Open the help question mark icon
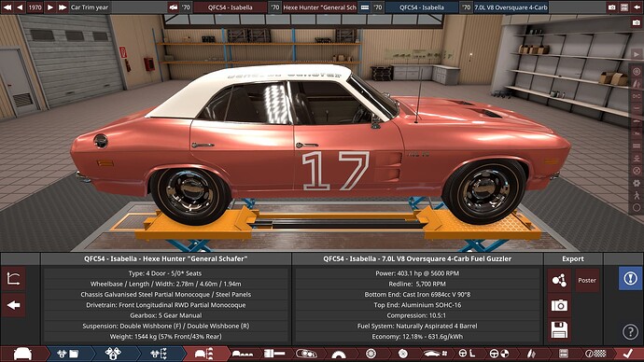 click(630, 331)
